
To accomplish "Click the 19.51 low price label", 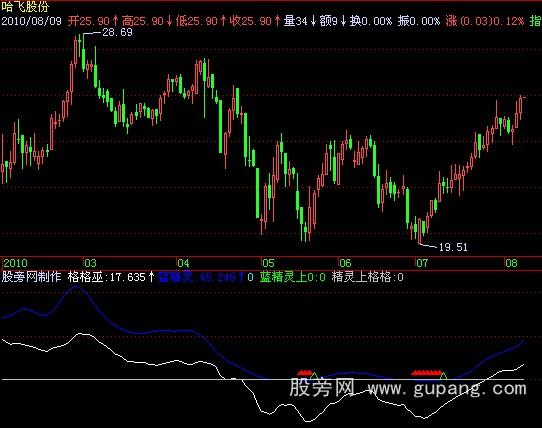I will point(453,247).
